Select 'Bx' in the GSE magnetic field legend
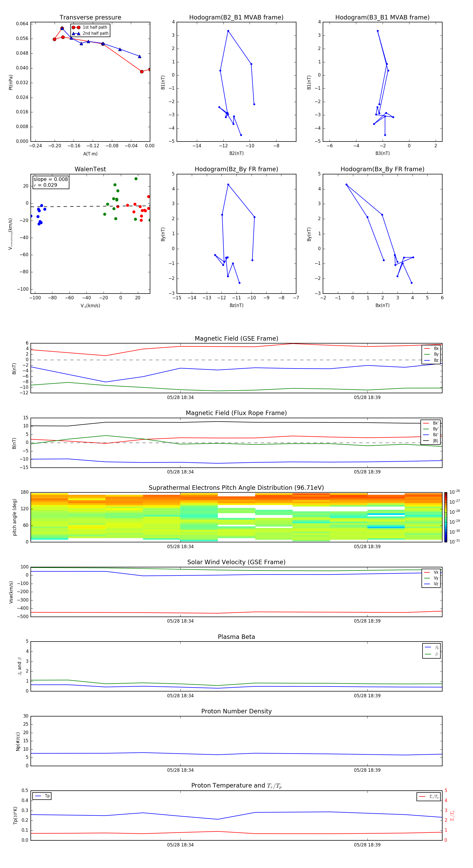The width and height of the screenshot is (473, 868). [431, 349]
